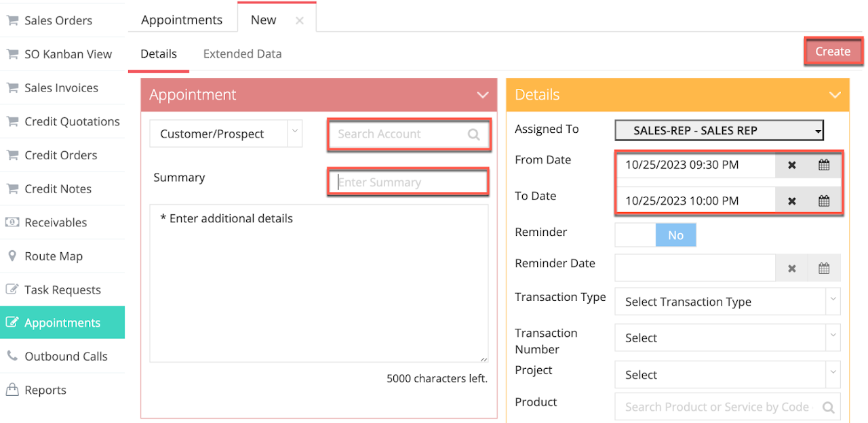Collapse the orange Details panel chevron

(x=835, y=95)
